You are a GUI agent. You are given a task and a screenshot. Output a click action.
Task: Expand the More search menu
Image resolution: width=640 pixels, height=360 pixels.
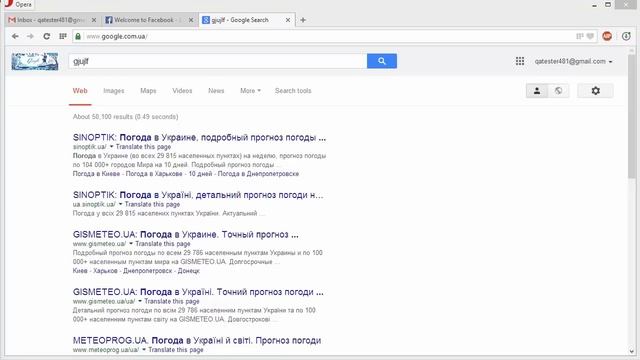[250, 91]
